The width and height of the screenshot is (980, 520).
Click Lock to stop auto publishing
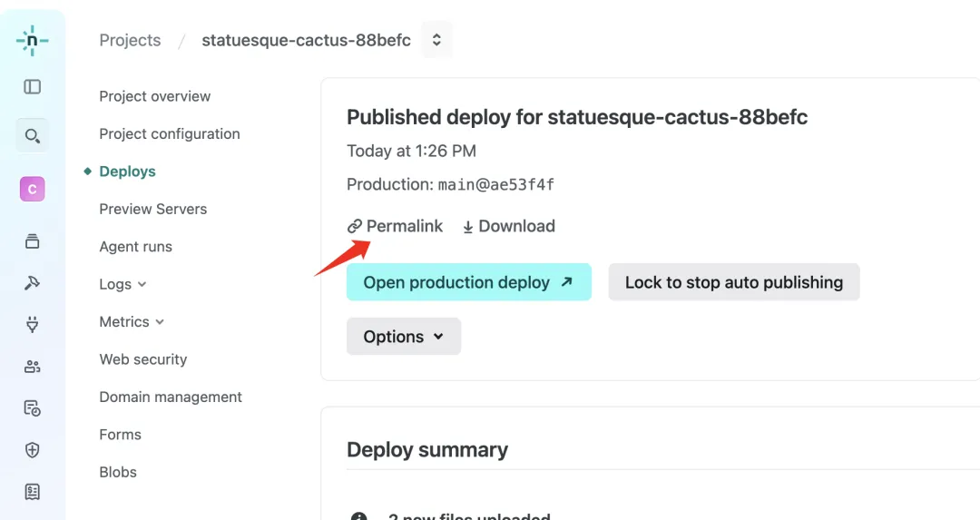tap(733, 282)
